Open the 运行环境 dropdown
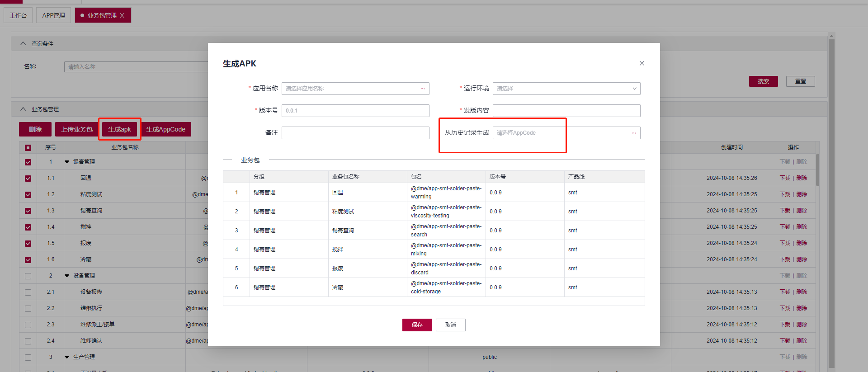Image resolution: width=868 pixels, height=372 pixels. pos(566,89)
